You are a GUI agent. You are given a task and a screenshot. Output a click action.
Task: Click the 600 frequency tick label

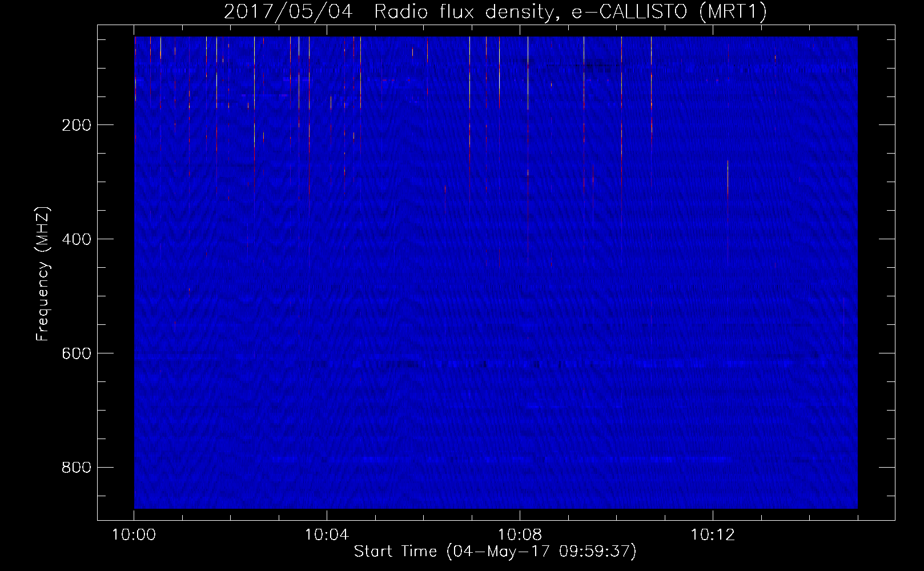click(x=77, y=353)
